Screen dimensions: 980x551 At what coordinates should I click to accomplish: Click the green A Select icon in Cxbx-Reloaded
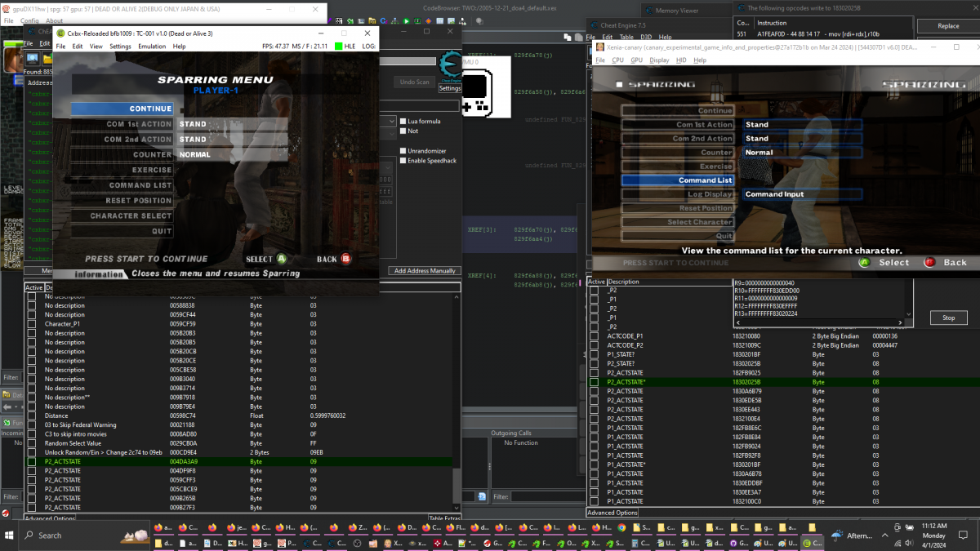(282, 259)
